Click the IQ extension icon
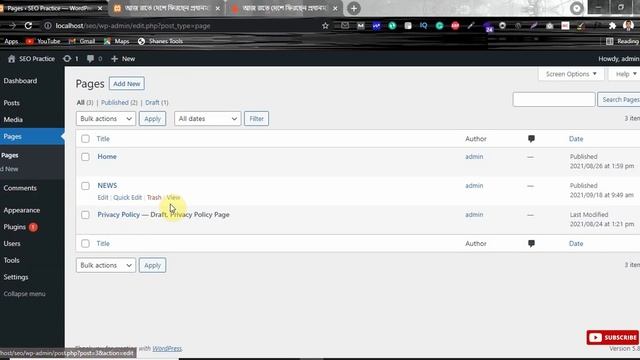 click(x=423, y=25)
